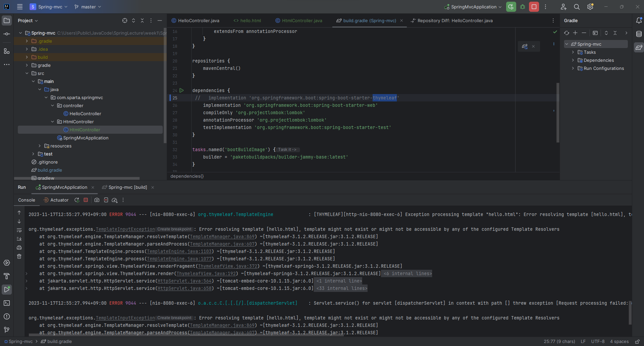Open the SpringMvcApplication run configuration dropdown
The image size is (644, 346).
473,7
